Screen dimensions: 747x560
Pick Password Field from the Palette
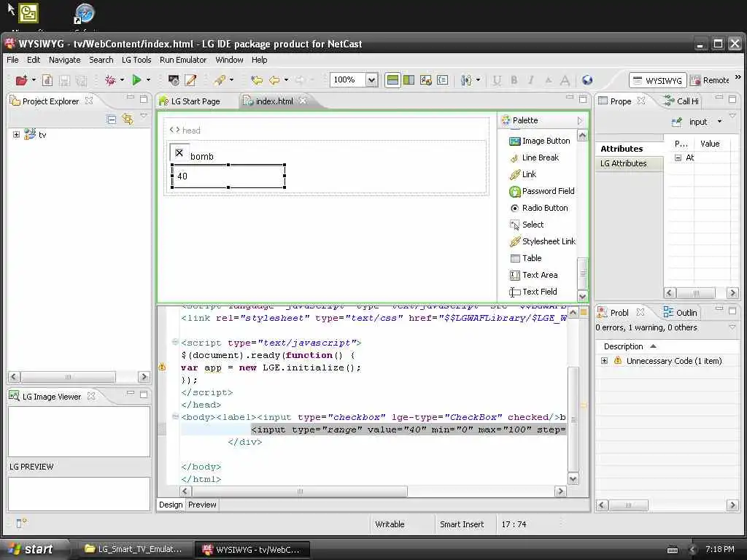coord(542,192)
